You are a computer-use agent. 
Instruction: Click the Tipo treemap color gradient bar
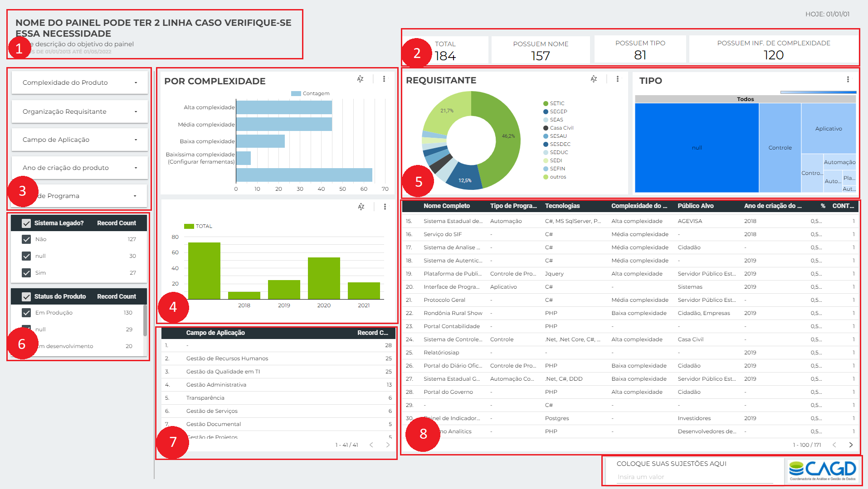click(818, 92)
